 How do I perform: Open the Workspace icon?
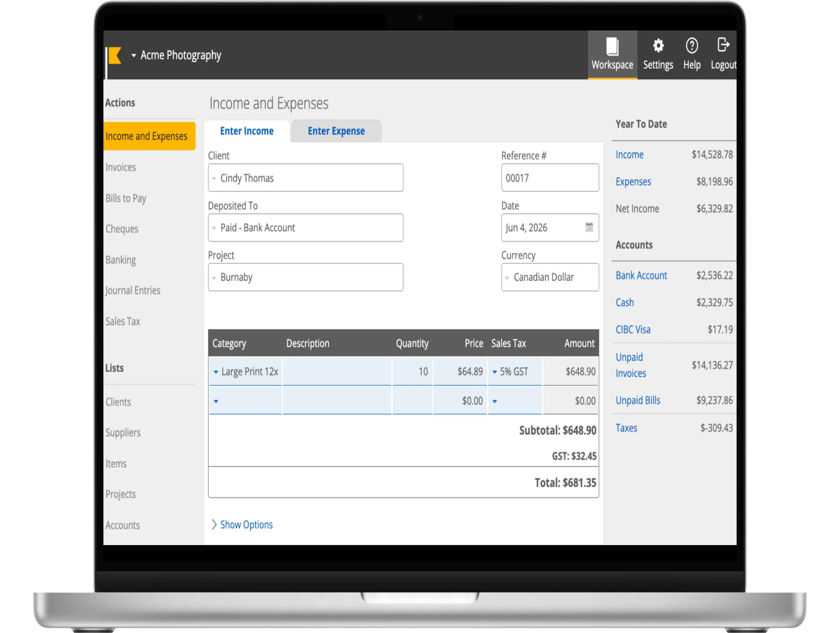tap(612, 46)
